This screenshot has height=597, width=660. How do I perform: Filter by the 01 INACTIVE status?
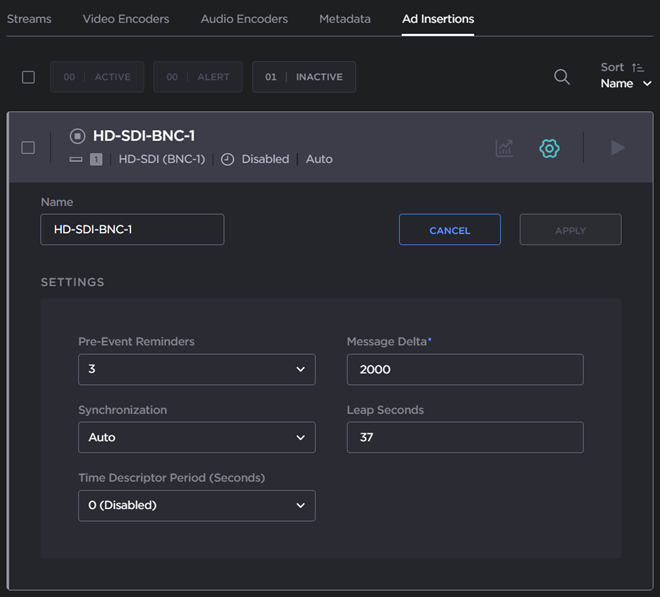click(x=304, y=77)
